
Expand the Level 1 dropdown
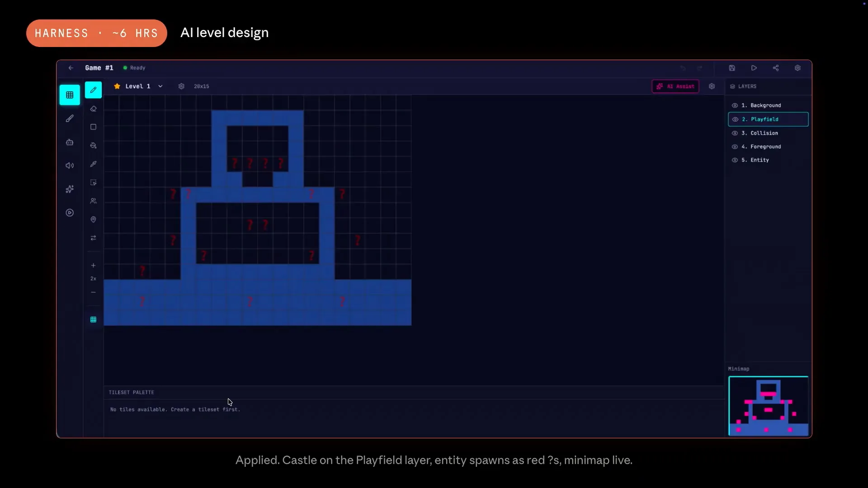point(160,86)
